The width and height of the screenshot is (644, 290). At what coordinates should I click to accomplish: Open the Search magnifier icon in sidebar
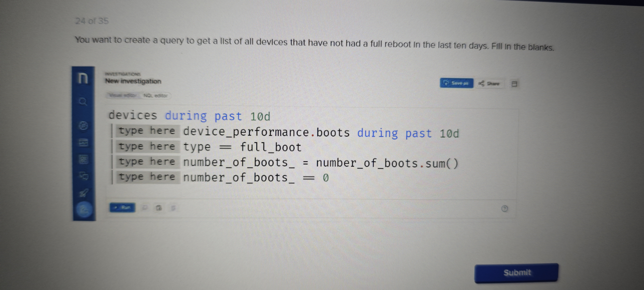pyautogui.click(x=83, y=102)
